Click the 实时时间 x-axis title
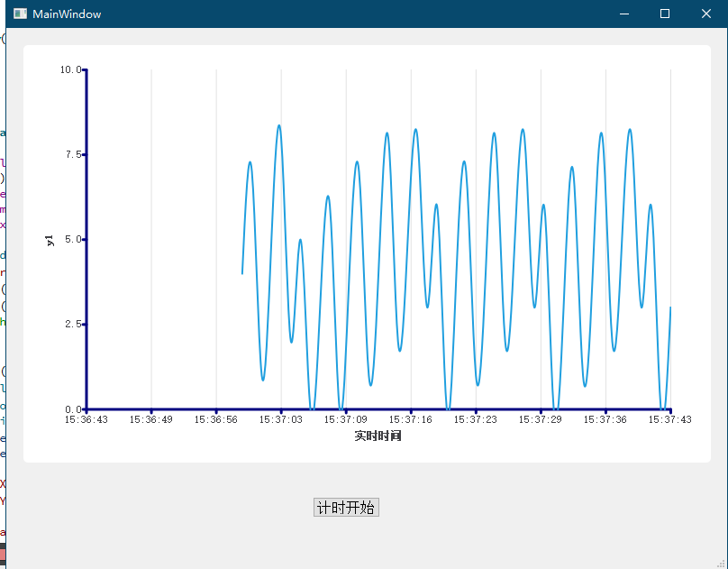 pyautogui.click(x=378, y=436)
